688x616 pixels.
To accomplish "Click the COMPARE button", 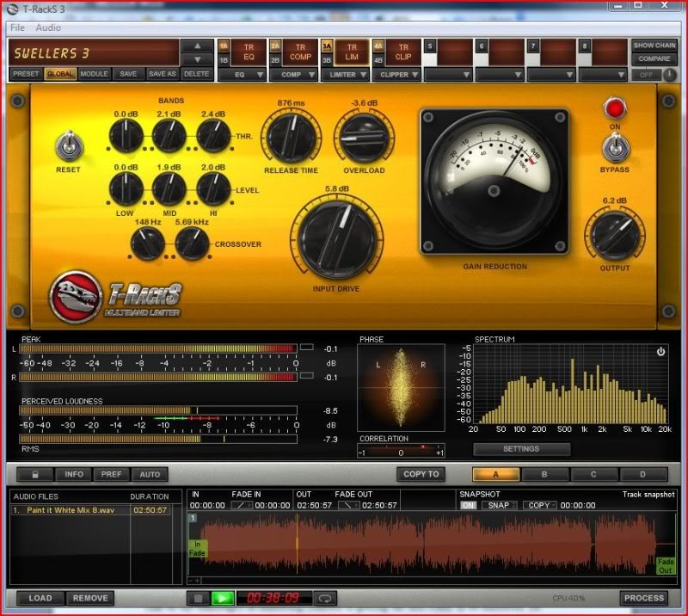I will pyautogui.click(x=654, y=59).
